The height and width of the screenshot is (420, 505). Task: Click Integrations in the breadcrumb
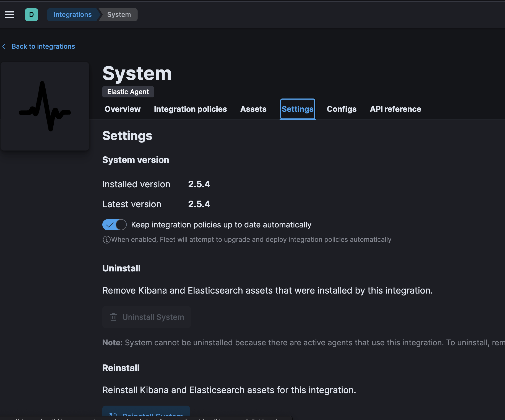[x=72, y=15]
